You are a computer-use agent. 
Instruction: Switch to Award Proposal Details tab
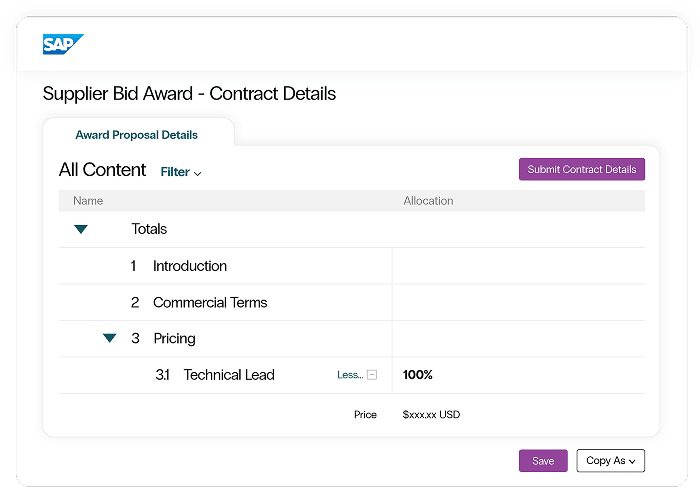pos(137,135)
